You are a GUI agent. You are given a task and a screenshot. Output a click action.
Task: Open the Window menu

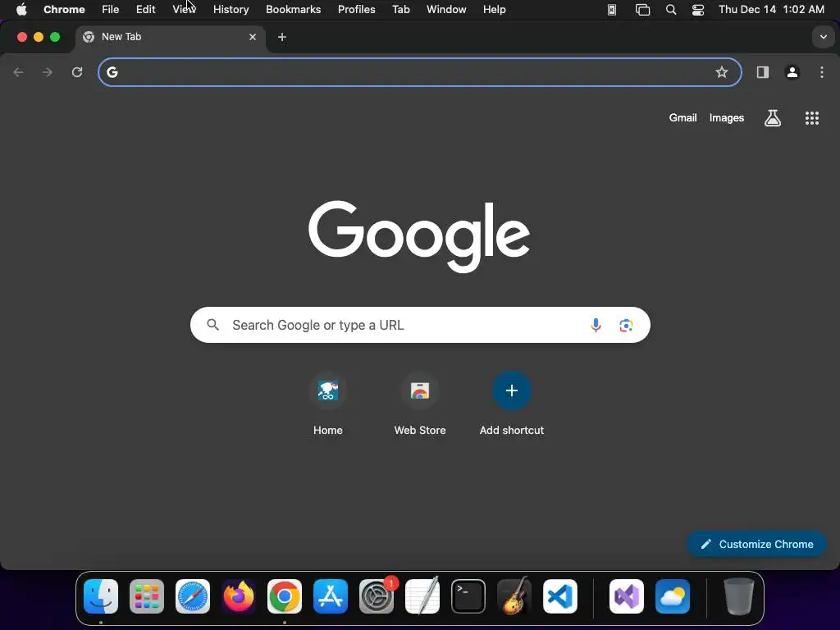[x=446, y=9]
